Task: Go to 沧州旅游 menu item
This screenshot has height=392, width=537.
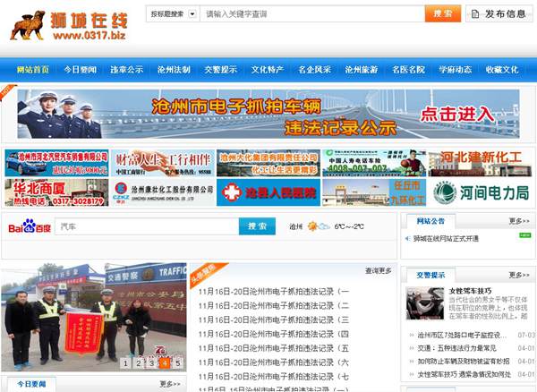Action: [x=362, y=70]
